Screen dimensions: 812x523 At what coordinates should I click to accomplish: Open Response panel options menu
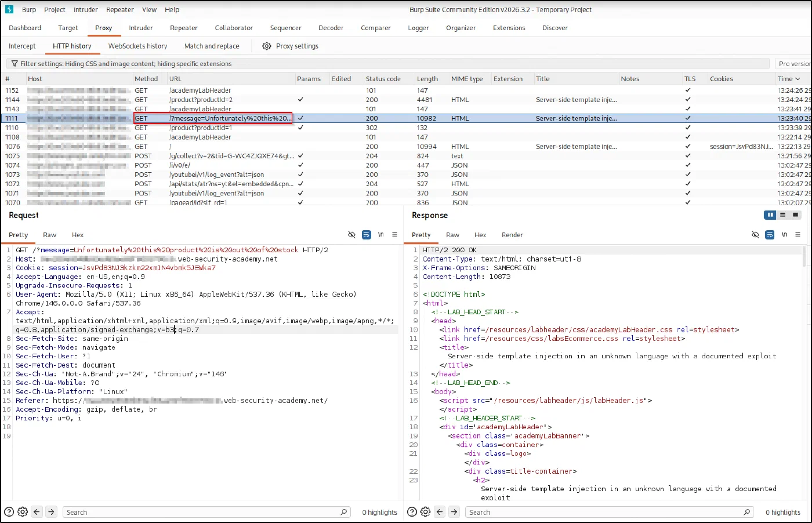tap(798, 235)
